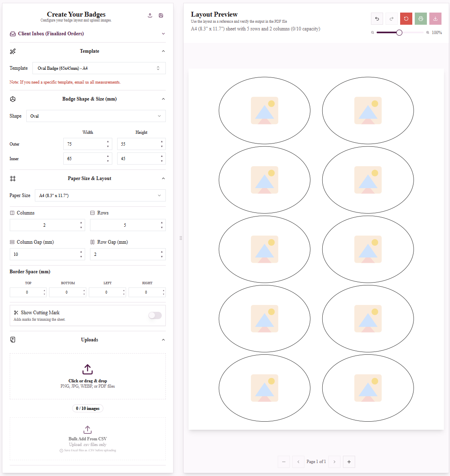Image resolution: width=450 pixels, height=476 pixels.
Task: Expand the Client Inbox section
Action: click(x=163, y=34)
